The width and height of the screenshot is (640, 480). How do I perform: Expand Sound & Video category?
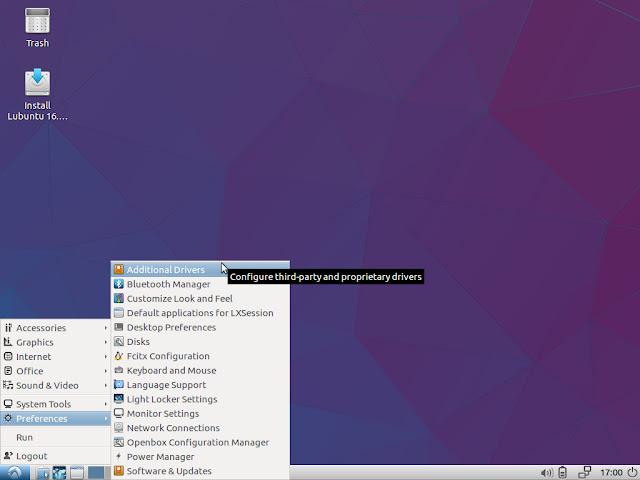56,385
